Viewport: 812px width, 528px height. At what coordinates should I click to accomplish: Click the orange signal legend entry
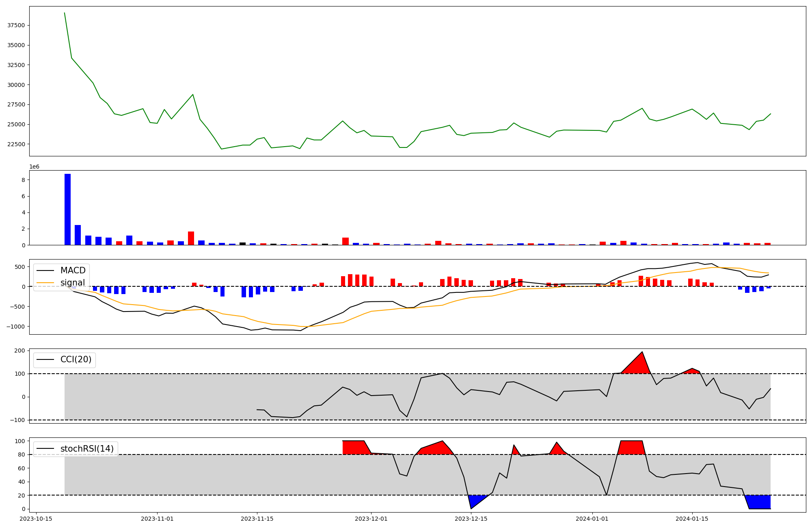tap(72, 283)
